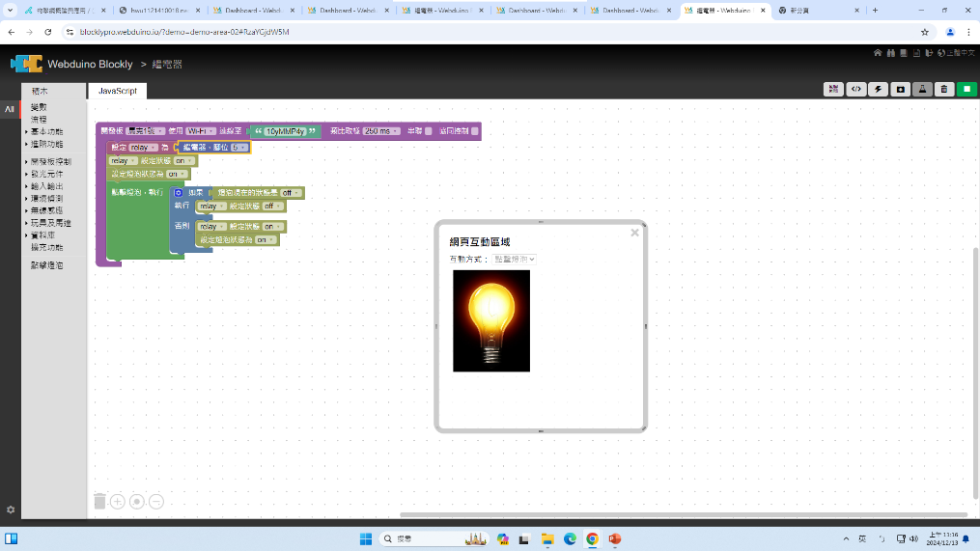Toggle the 串聯 checkbox on the board block
The width and height of the screenshot is (980, 551).
click(429, 131)
